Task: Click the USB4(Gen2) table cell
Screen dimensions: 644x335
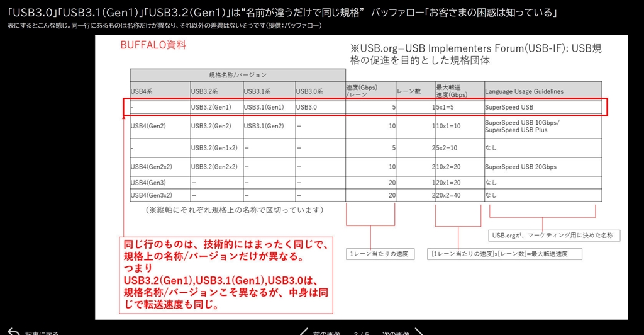Action: click(160, 126)
